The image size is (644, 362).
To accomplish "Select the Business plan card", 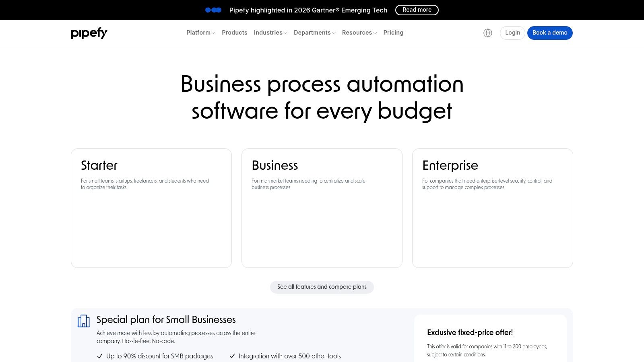I will pyautogui.click(x=322, y=208).
